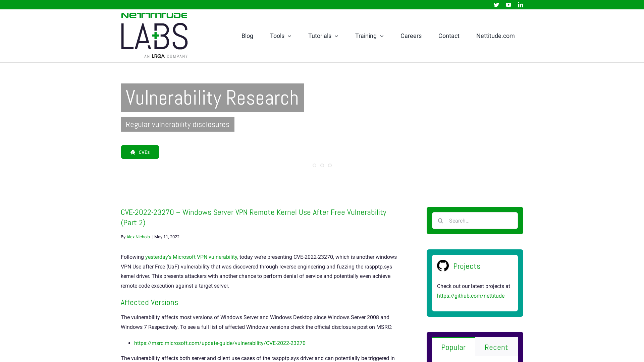Expand the Tools menu chevron
The image size is (644, 362).
click(x=289, y=36)
